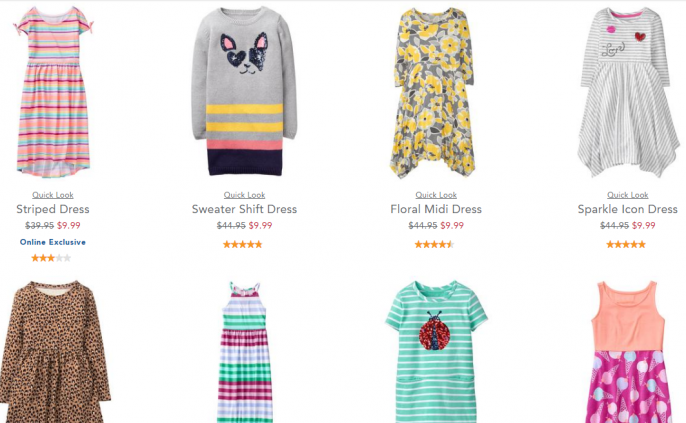The image size is (686, 423).
Task: Open Quick Look for Striped Dress
Action: pyautogui.click(x=52, y=195)
